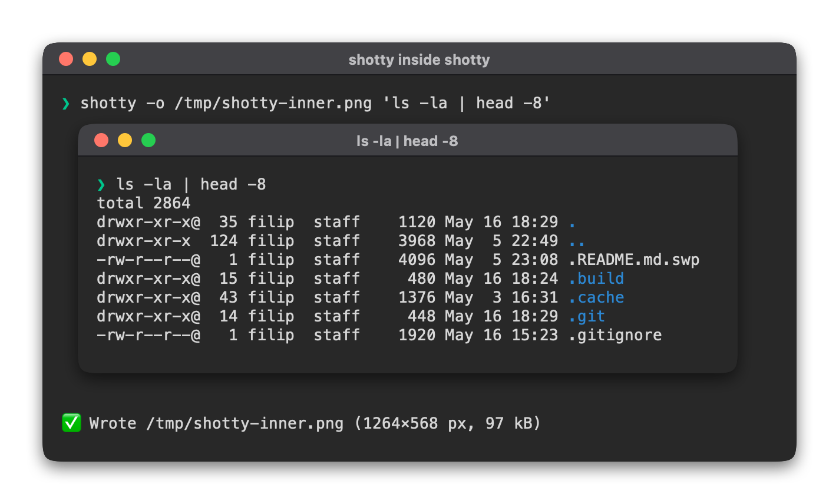Click the outer window title 'shotty inside shotty'
This screenshot has height=504, width=839.
(x=419, y=59)
